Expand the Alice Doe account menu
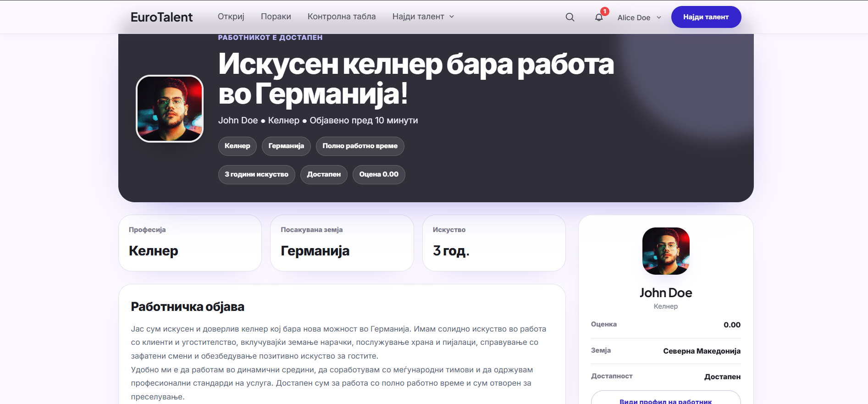The width and height of the screenshot is (868, 404). 639,17
